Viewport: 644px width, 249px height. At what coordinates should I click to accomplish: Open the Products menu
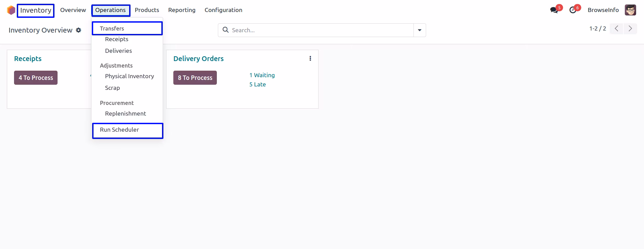tap(147, 10)
